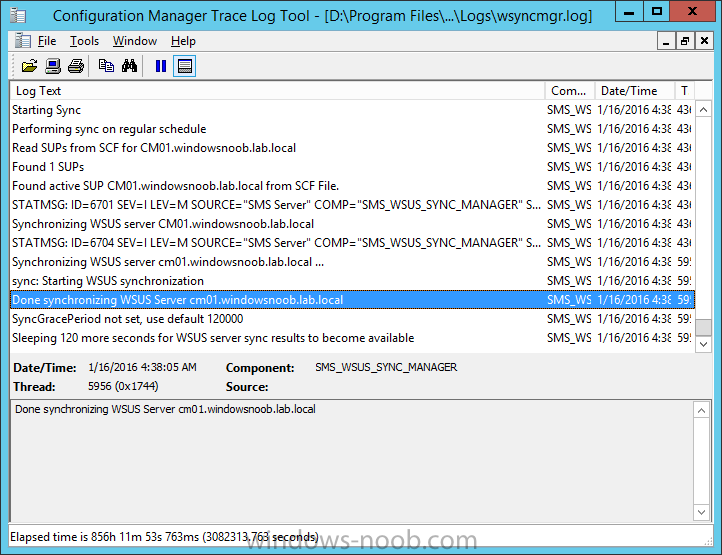The width and height of the screenshot is (722, 555).
Task: Pause log updating with the Pause icon
Action: pos(161,66)
